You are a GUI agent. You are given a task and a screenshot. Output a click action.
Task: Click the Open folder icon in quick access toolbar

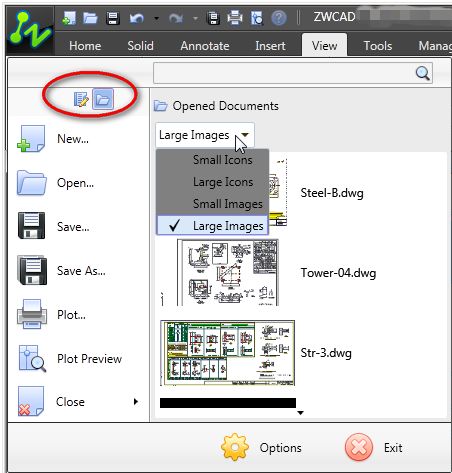click(90, 18)
